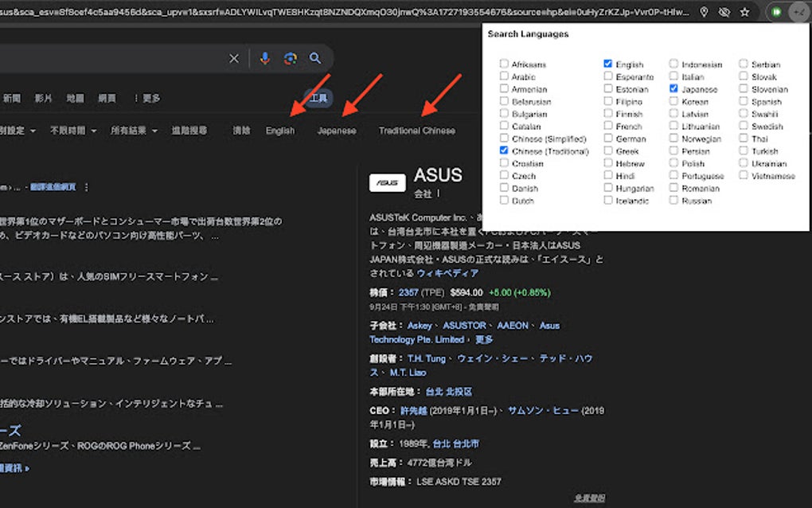Open the ウィキペディア Wikipedia link

(447, 272)
